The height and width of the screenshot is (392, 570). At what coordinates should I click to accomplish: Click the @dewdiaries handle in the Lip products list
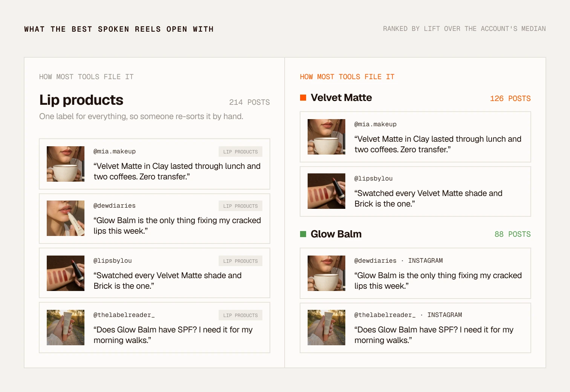click(115, 206)
